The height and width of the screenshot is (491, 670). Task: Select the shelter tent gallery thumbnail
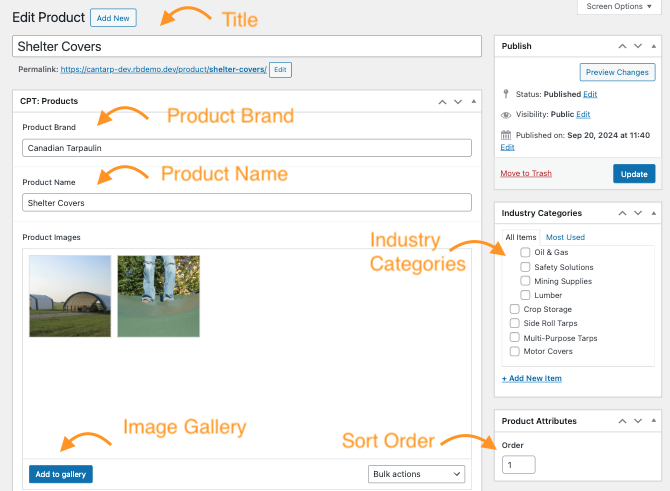tap(70, 296)
